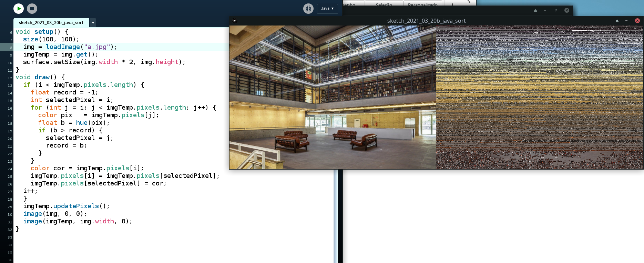Click the 'color pix = imgTemp.pixels[j];' line
Viewport: 644px width, 263px height.
[99, 115]
